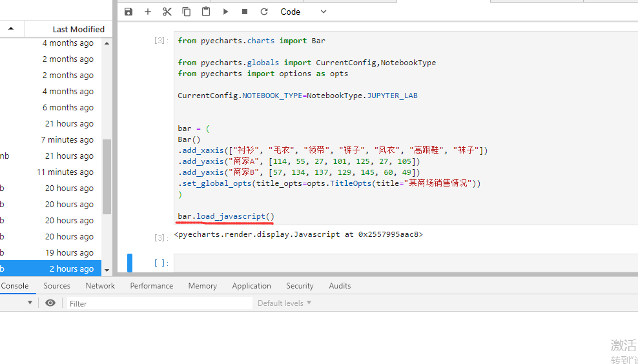This screenshot has height=364, width=638.
Task: Click the file browser scrollbar thumb
Action: tap(107, 176)
